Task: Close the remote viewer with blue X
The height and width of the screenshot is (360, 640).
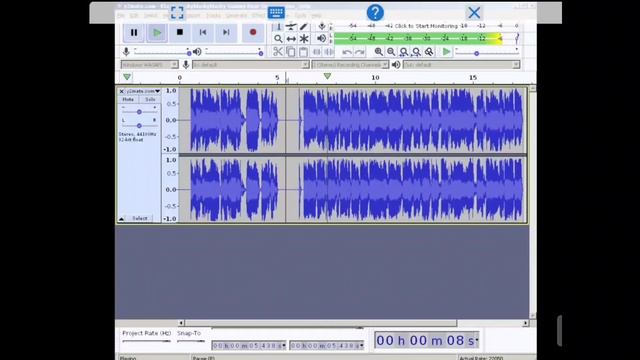Action: (474, 13)
